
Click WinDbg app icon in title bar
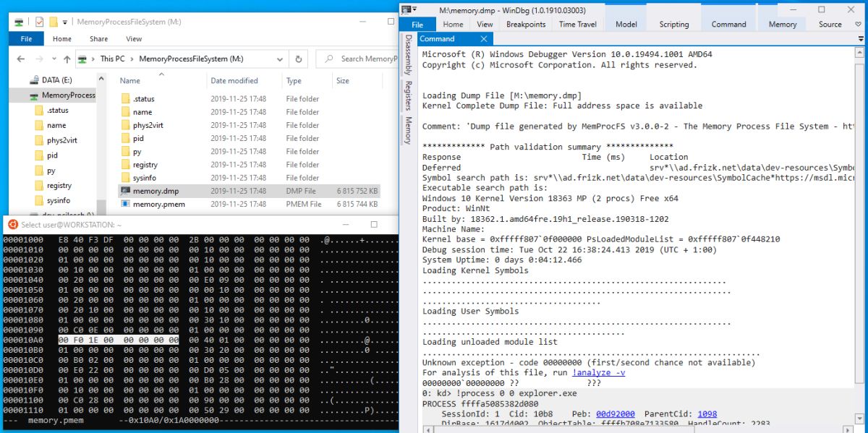coord(407,9)
